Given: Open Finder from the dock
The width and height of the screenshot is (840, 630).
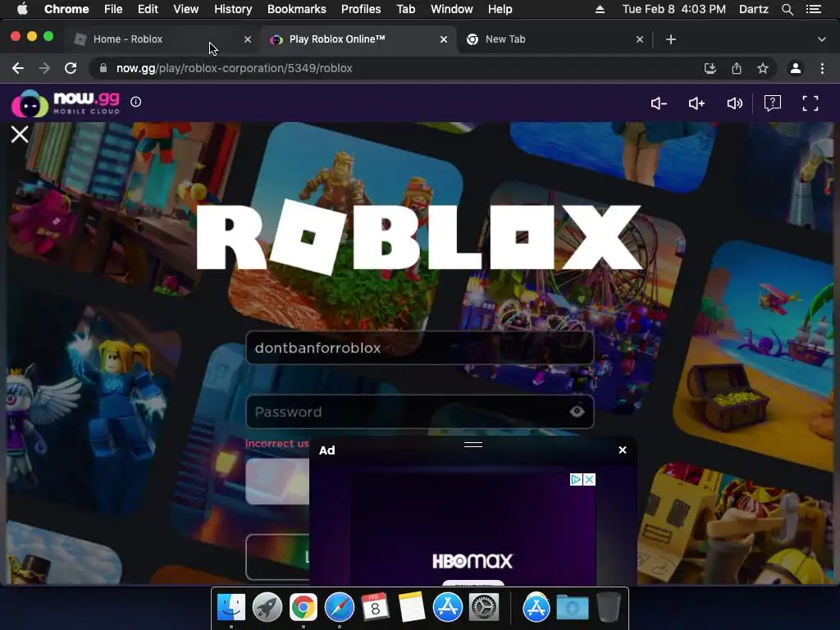Looking at the screenshot, I should point(231,608).
